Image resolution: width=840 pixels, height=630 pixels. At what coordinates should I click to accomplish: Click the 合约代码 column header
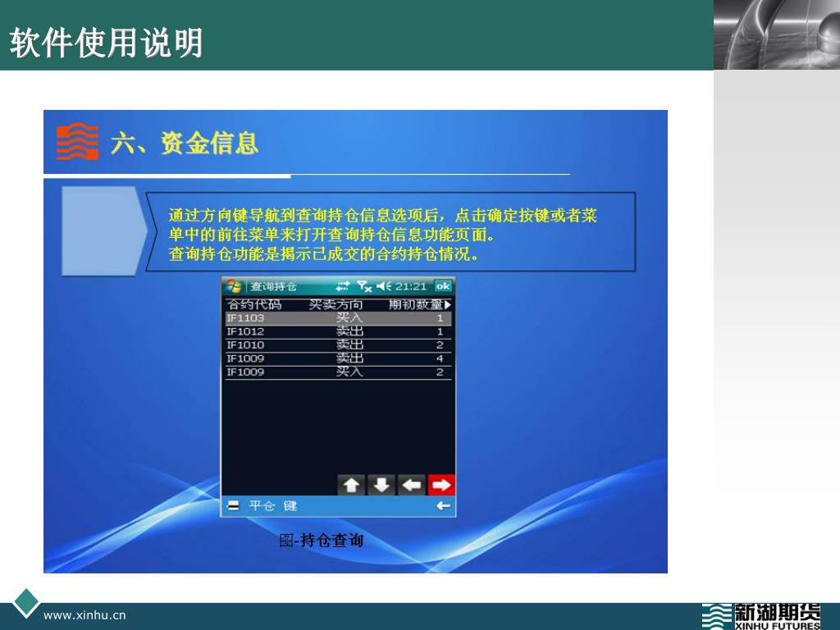pos(254,304)
